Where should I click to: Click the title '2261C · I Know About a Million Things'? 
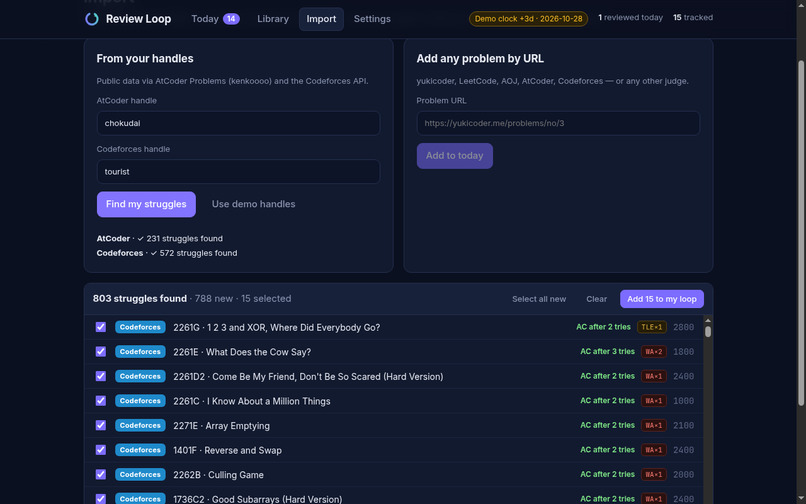(252, 401)
